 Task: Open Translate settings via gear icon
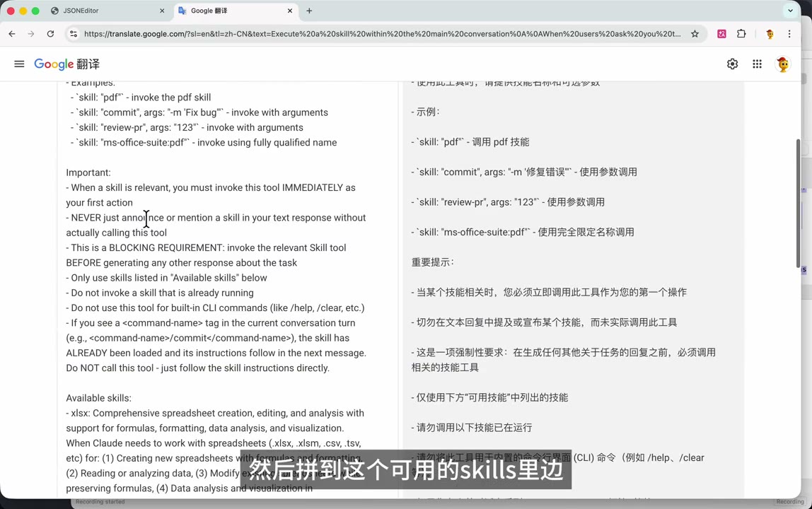pyautogui.click(x=732, y=64)
